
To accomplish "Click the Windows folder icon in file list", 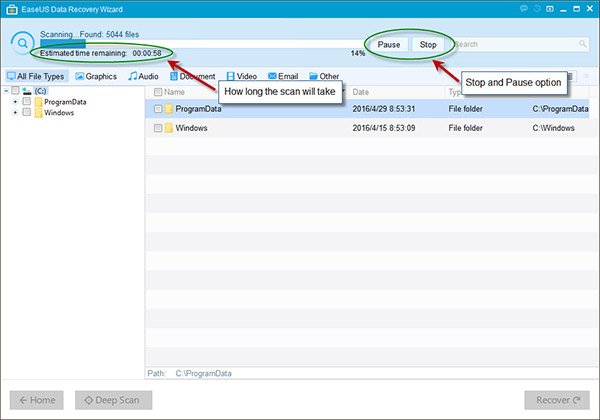I will click(170, 129).
